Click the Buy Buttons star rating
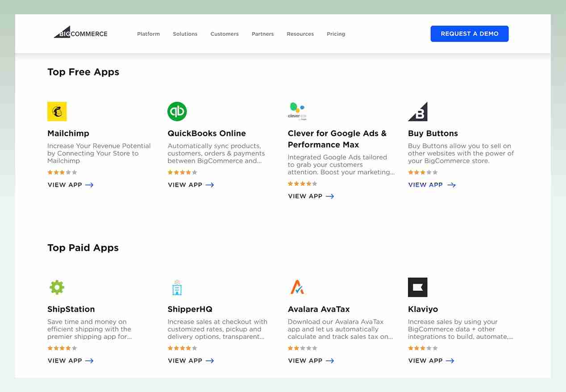The image size is (566, 392). pos(423,172)
